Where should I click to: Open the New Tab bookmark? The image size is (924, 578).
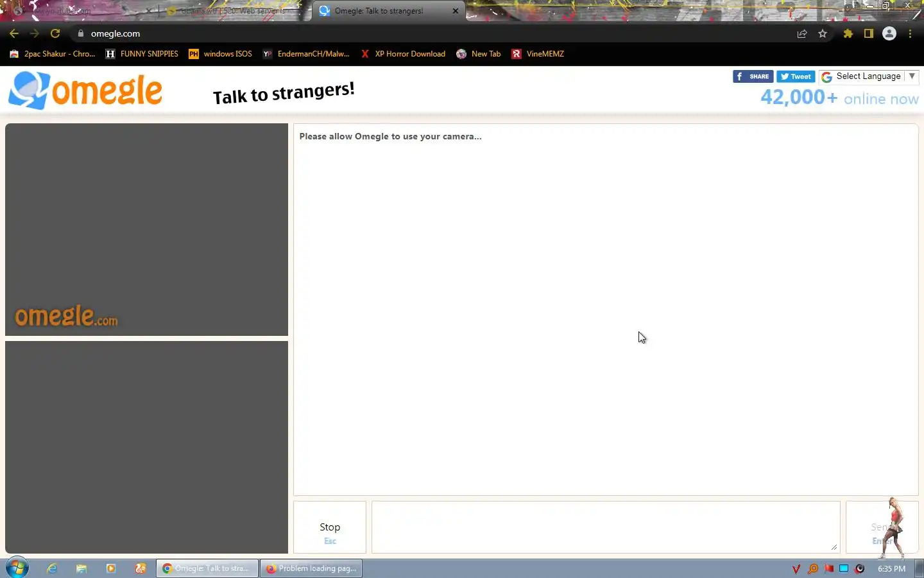coord(479,54)
